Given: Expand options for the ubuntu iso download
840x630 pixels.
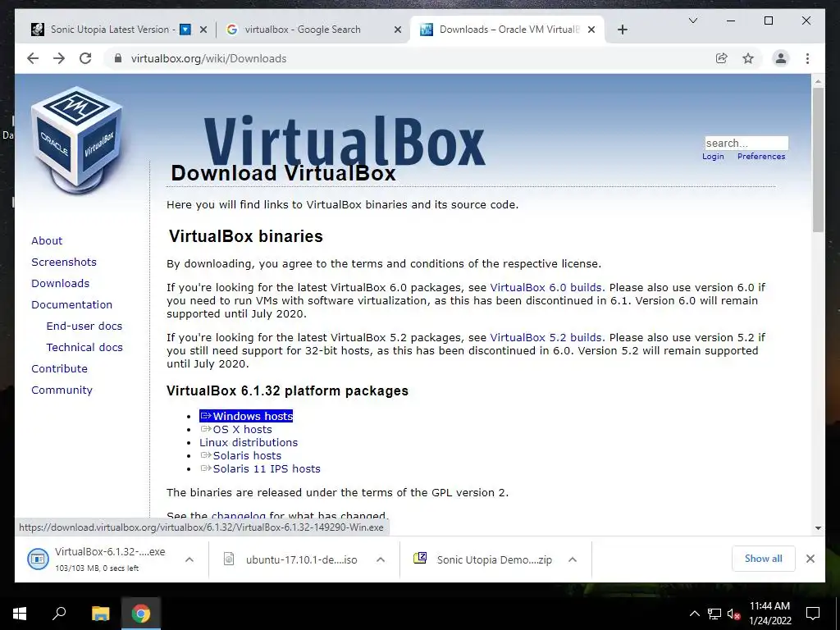Looking at the screenshot, I should click(381, 559).
